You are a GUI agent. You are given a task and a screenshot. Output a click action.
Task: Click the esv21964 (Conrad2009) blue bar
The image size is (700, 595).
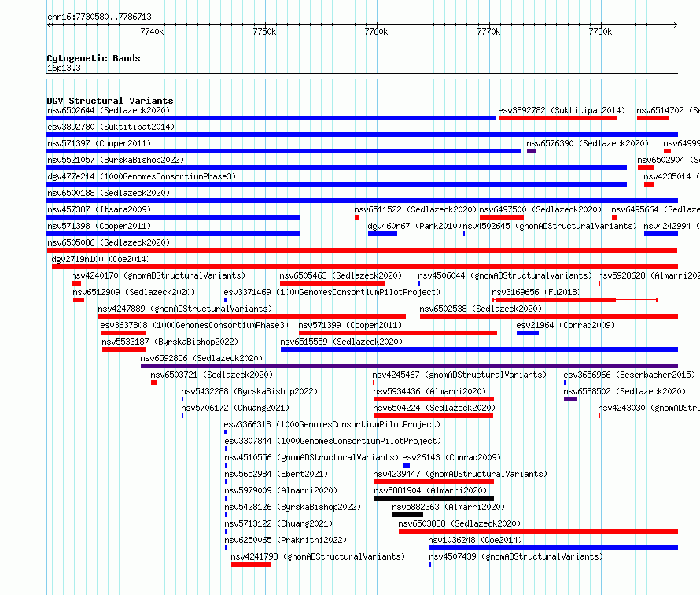pyautogui.click(x=527, y=333)
